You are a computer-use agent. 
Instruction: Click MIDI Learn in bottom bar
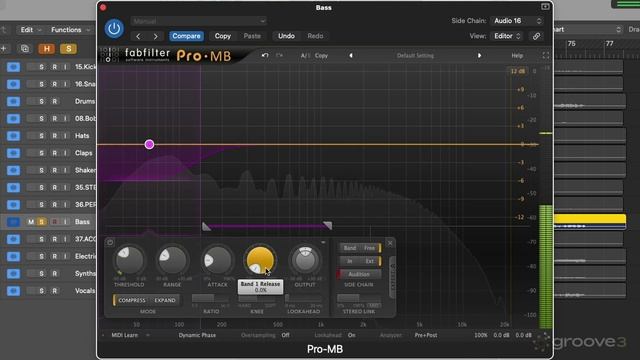click(x=124, y=335)
